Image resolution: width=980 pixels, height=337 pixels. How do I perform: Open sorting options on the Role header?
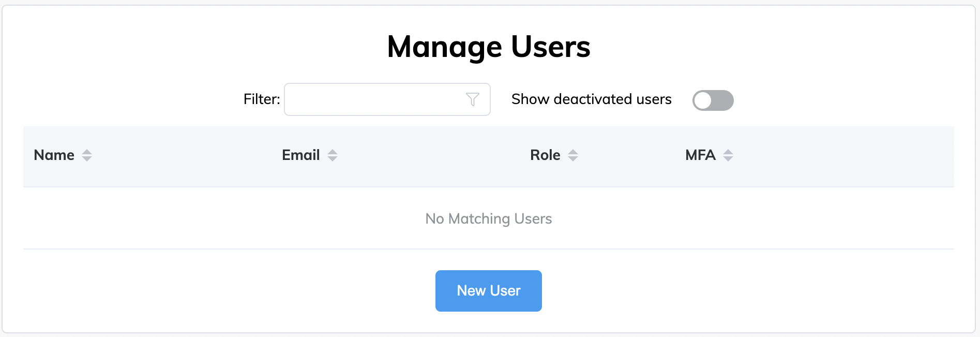(x=574, y=155)
